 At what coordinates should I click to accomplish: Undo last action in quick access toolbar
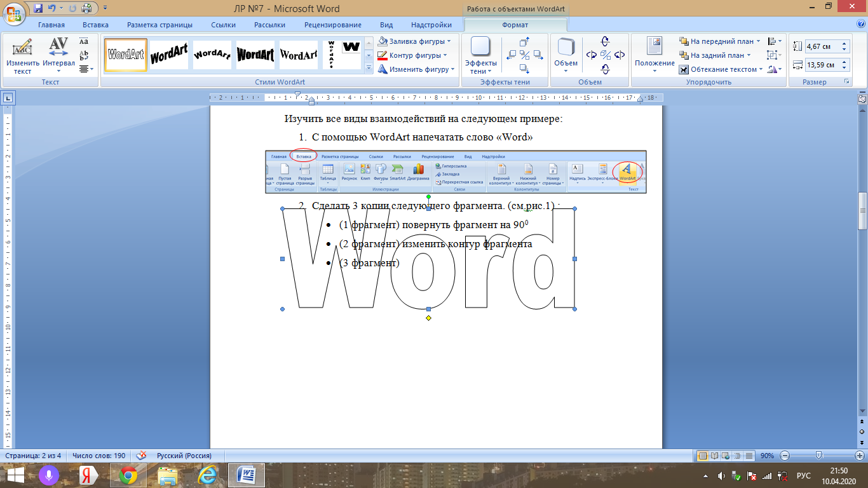tap(52, 8)
